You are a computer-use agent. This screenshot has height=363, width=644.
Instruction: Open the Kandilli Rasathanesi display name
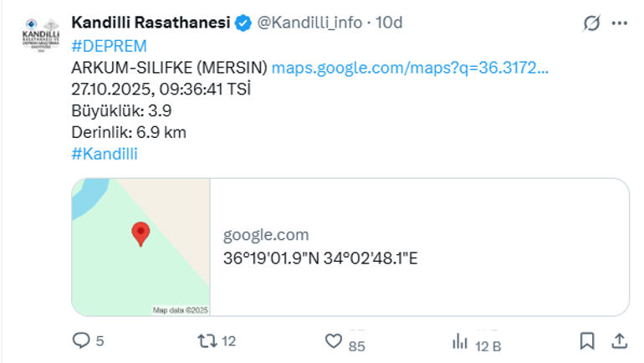click(x=151, y=23)
